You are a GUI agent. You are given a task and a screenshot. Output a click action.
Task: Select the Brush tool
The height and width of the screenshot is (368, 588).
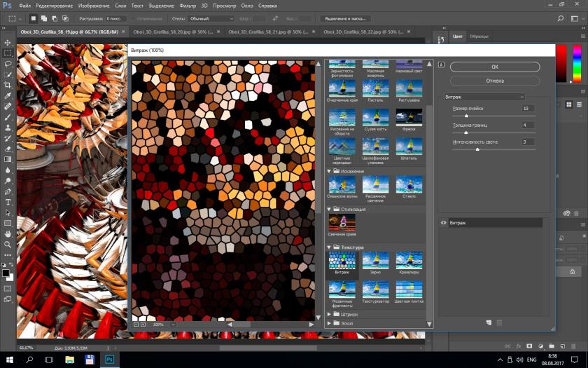click(x=8, y=117)
